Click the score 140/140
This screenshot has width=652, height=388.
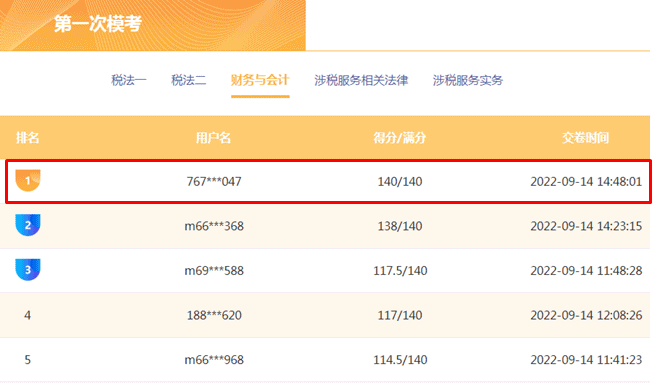[x=400, y=182]
